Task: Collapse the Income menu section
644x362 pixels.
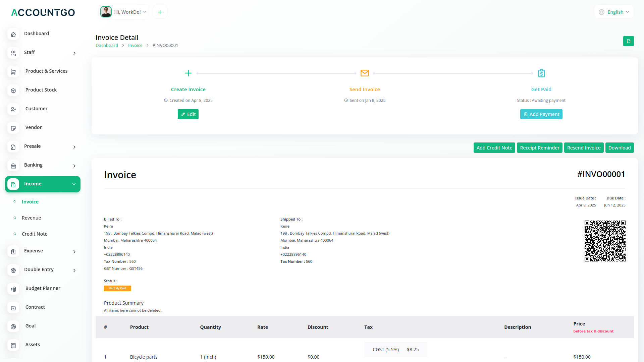Action: click(x=74, y=184)
